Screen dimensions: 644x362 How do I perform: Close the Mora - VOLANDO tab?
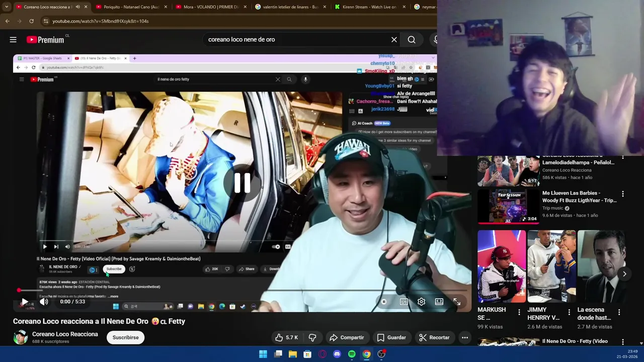[x=245, y=7]
